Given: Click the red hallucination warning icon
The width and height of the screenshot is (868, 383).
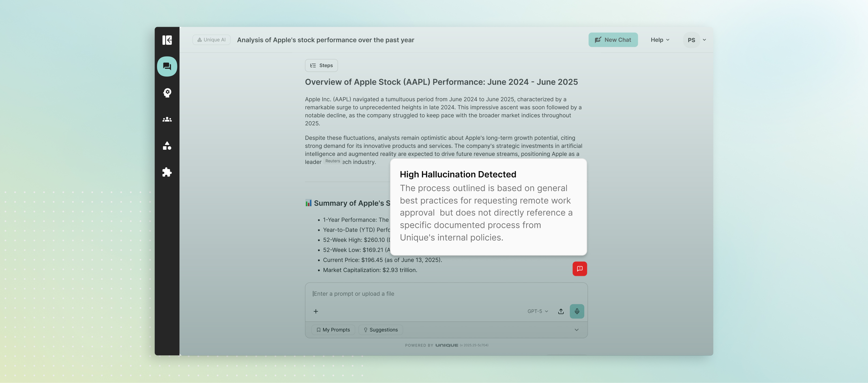Looking at the screenshot, I should click(x=579, y=268).
